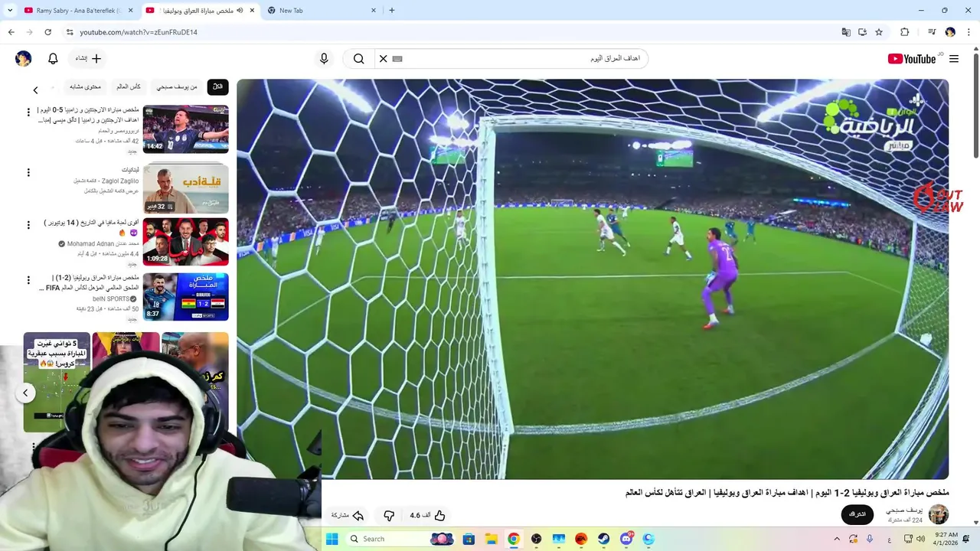This screenshot has height=551, width=980.
Task: Click the install app icon in address bar
Action: tap(862, 32)
